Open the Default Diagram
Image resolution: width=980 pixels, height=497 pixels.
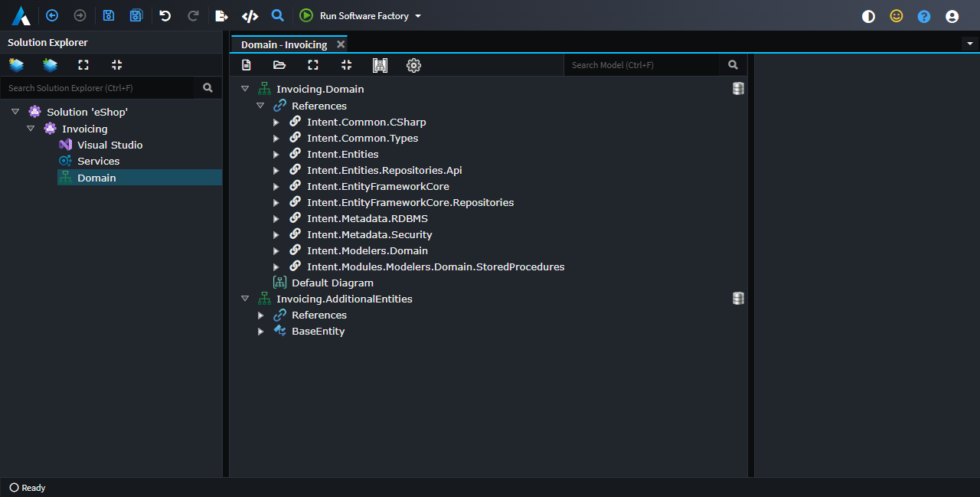pyautogui.click(x=332, y=283)
